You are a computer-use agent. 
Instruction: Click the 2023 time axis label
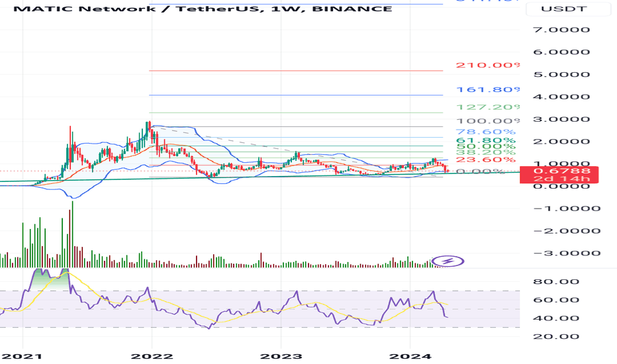281,357
